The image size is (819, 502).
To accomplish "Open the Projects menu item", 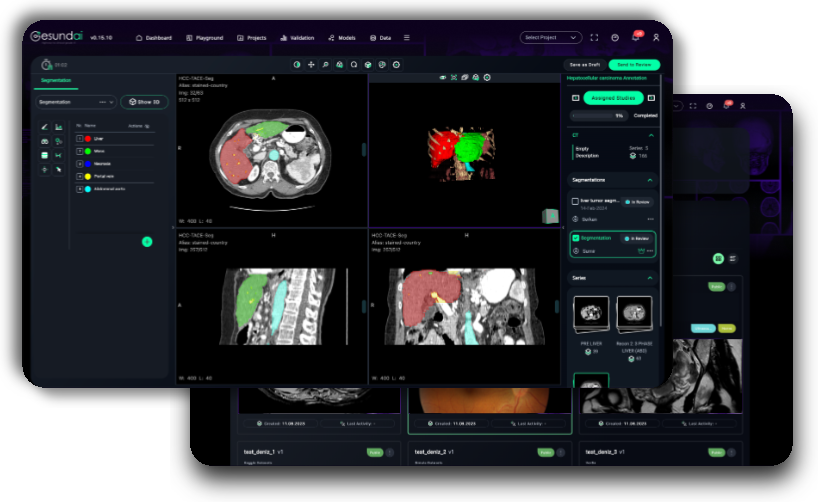I will (252, 38).
